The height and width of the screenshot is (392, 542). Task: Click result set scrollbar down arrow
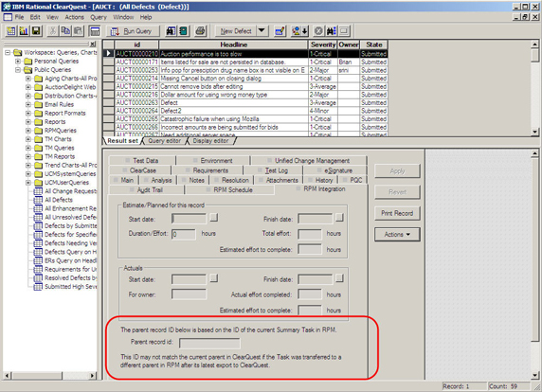click(534, 132)
